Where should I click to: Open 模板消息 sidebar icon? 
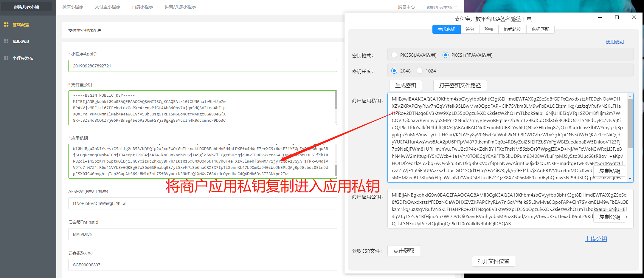pyautogui.click(x=6, y=41)
